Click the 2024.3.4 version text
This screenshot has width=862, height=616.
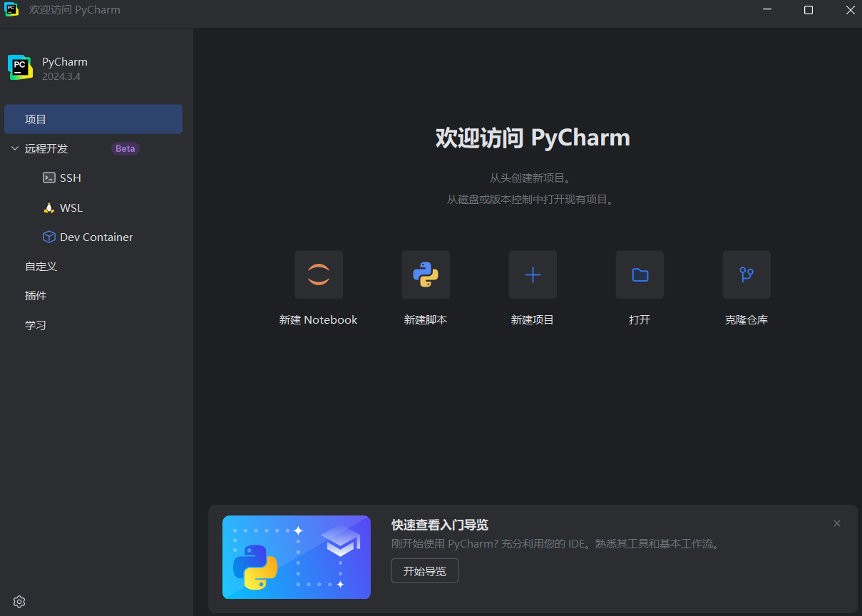pos(61,76)
